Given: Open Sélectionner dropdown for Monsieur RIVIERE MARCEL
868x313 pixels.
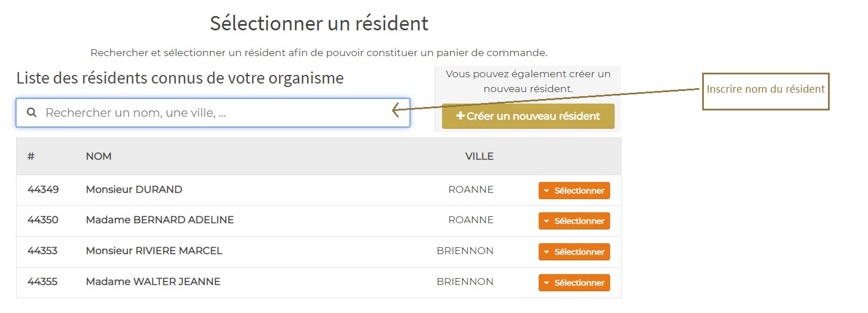Looking at the screenshot, I should pyautogui.click(x=574, y=252).
